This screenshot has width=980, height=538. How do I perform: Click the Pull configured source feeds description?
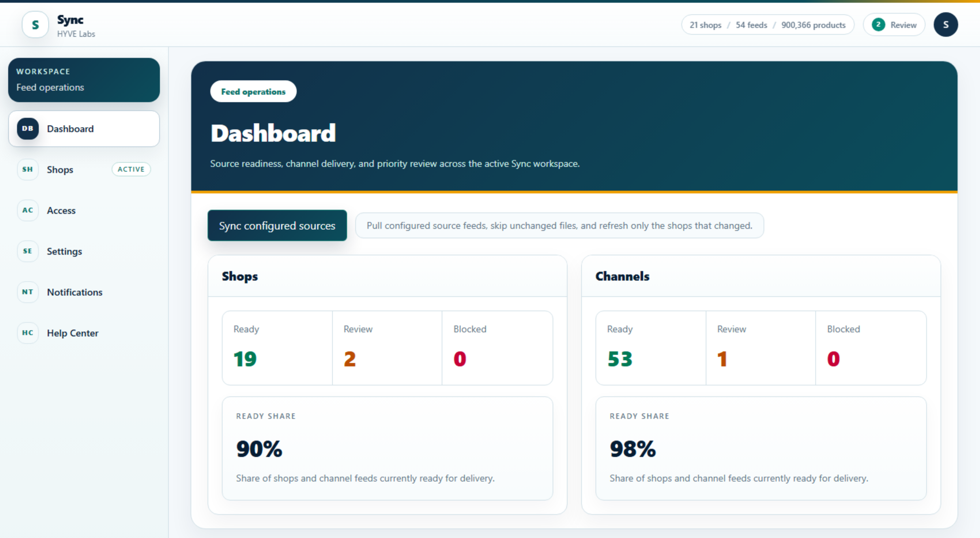pyautogui.click(x=559, y=225)
